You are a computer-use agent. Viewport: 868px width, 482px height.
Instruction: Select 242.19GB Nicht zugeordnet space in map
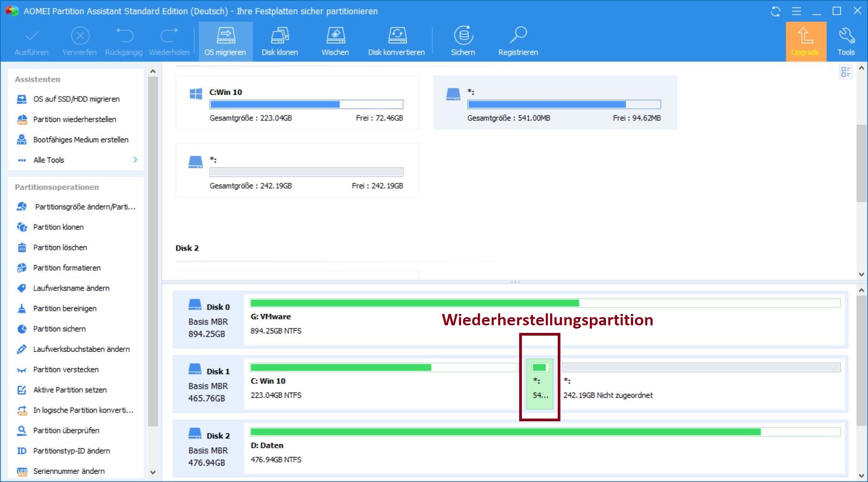click(x=702, y=384)
